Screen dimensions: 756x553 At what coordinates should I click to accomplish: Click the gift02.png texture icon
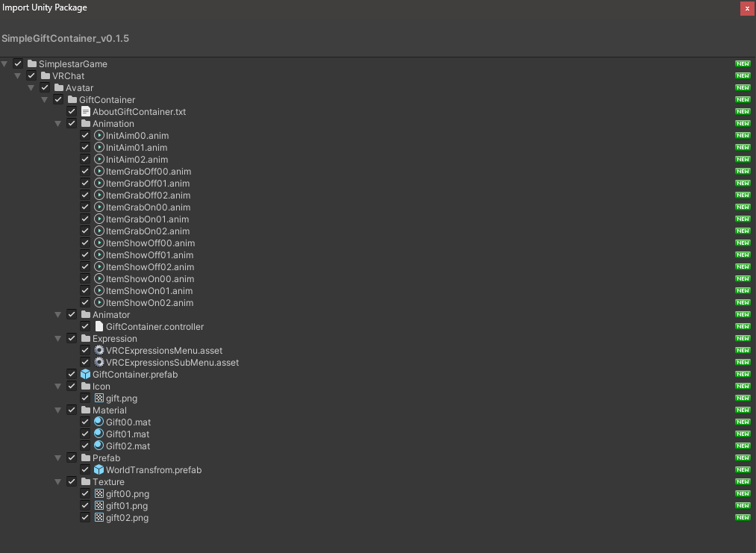(x=99, y=517)
